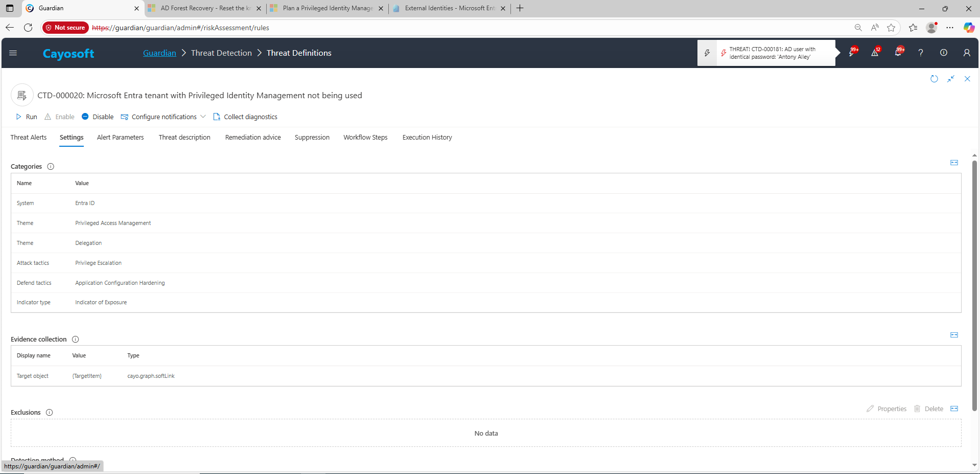The height and width of the screenshot is (474, 980).
Task: Click the Collect diagnostics button
Action: click(245, 117)
